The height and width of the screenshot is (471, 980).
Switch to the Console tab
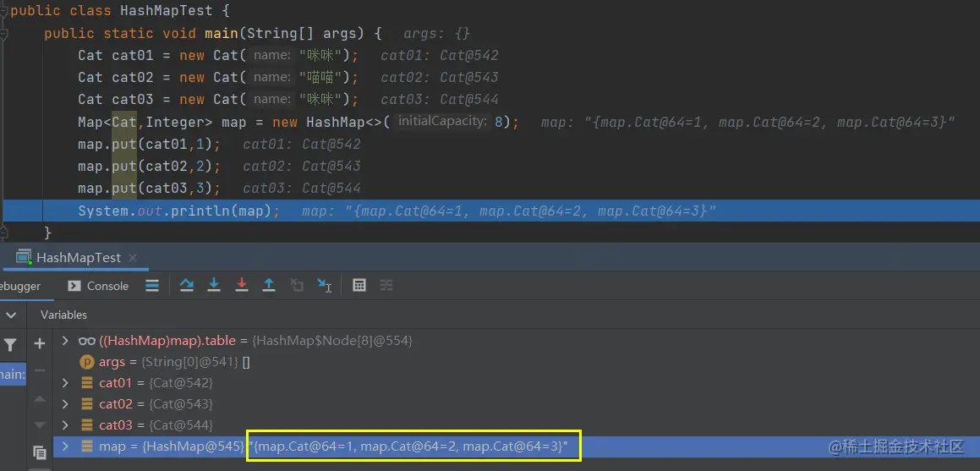tap(98, 286)
